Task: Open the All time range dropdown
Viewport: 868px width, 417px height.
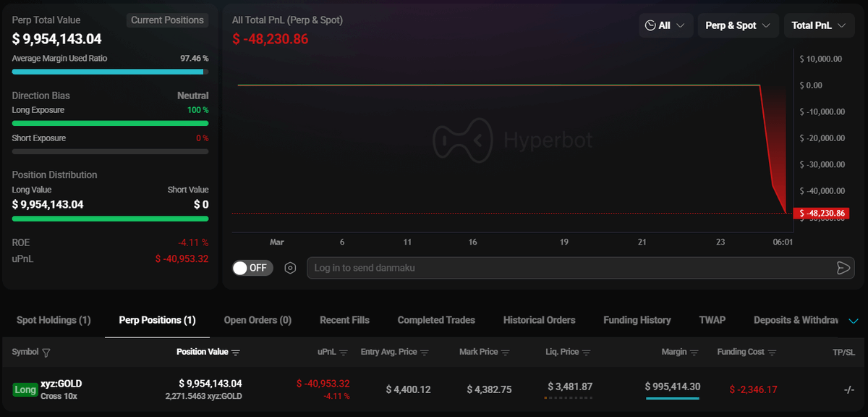Action: point(666,25)
